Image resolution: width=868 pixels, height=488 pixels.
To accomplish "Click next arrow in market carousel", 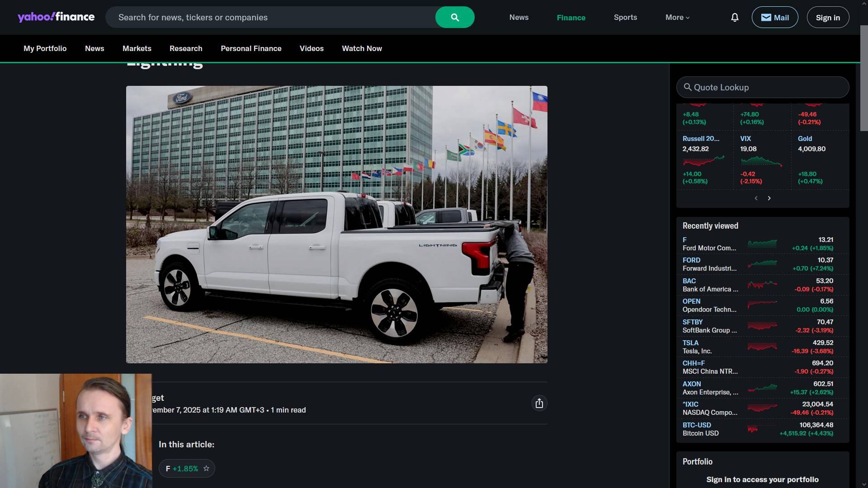I will point(769,198).
